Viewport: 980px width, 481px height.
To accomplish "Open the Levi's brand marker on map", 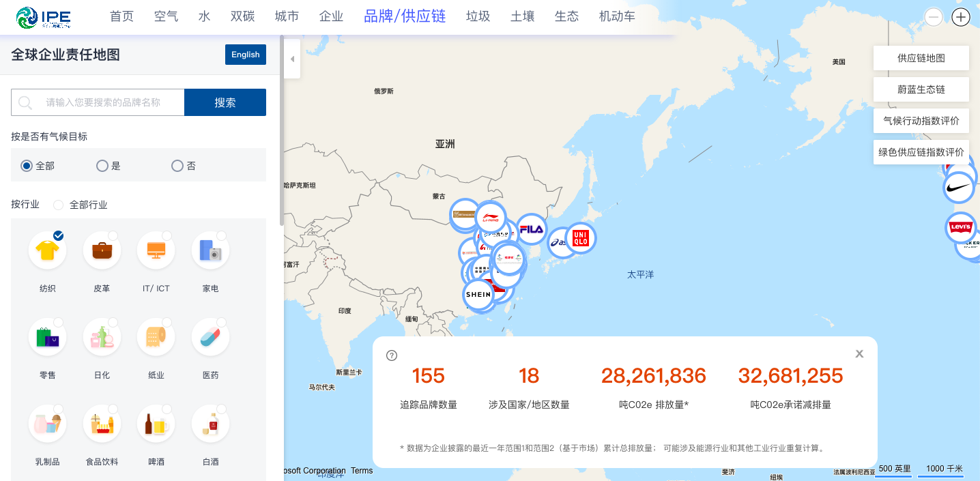I will click(x=961, y=228).
